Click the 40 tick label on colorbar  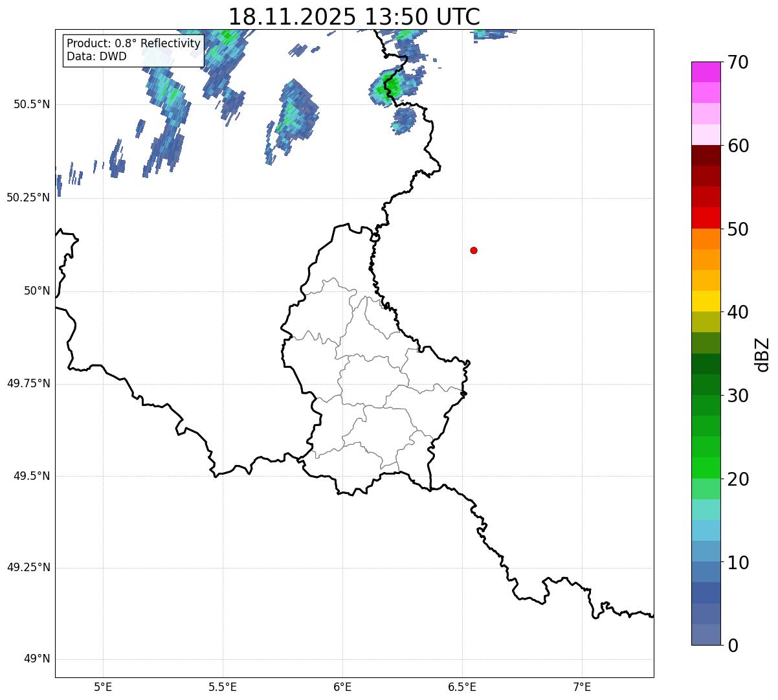tap(738, 312)
